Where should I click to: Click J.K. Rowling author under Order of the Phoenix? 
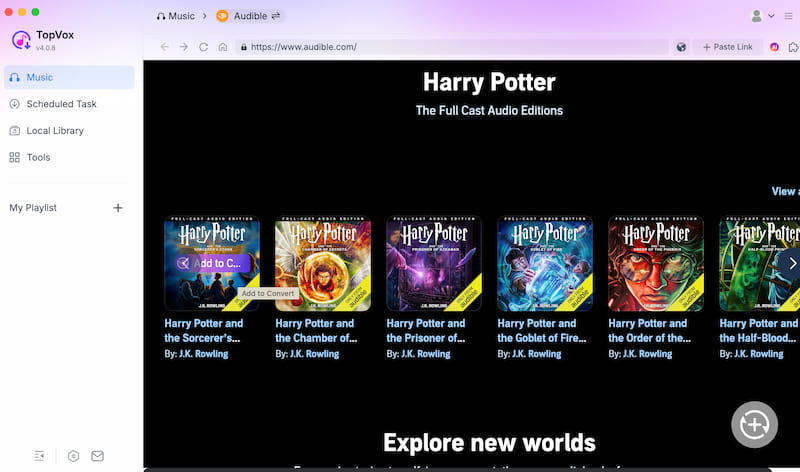(647, 354)
